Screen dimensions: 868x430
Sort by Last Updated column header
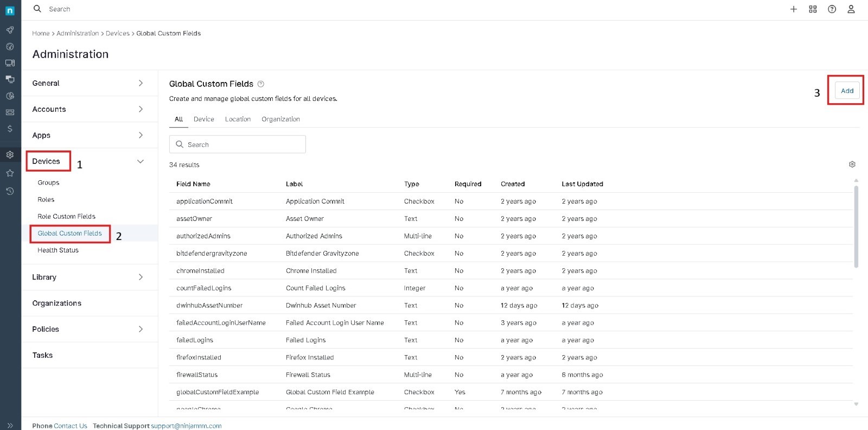(582, 184)
